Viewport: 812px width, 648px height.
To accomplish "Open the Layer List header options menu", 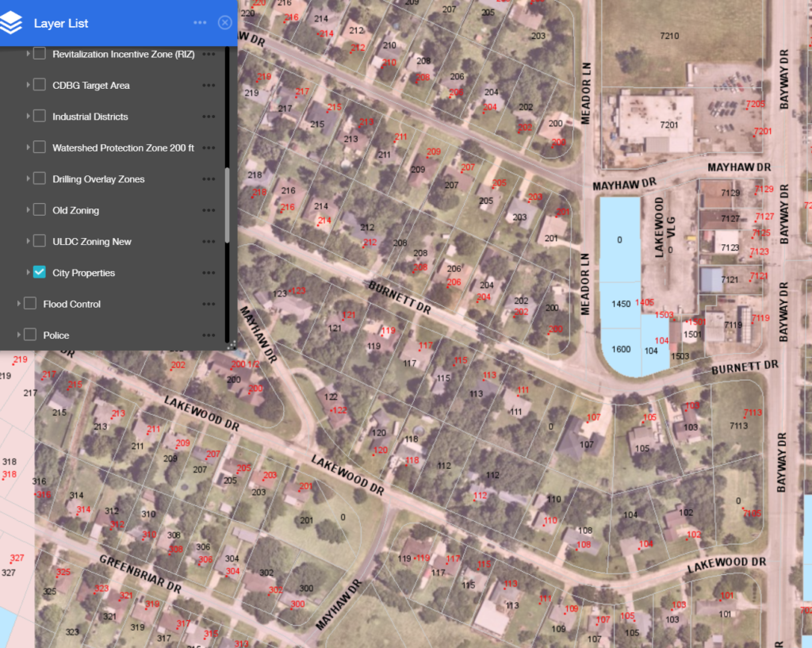I will [x=200, y=23].
